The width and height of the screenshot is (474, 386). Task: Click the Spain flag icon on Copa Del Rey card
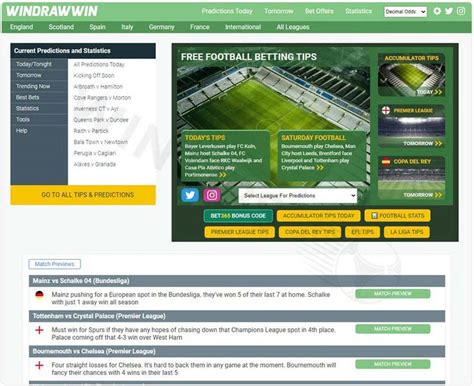(x=386, y=162)
